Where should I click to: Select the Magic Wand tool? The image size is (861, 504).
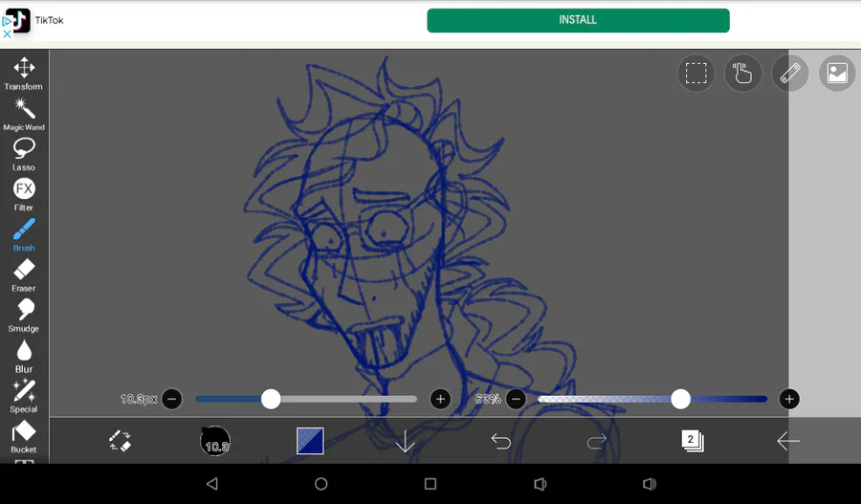[24, 114]
